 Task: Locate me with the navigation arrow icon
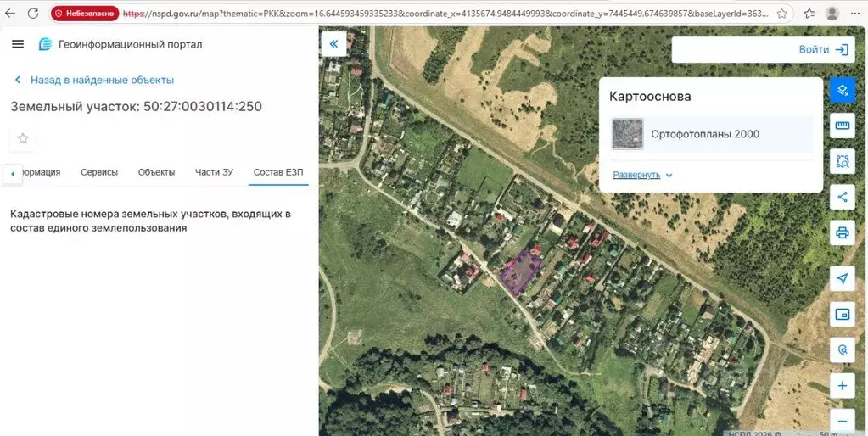843,279
